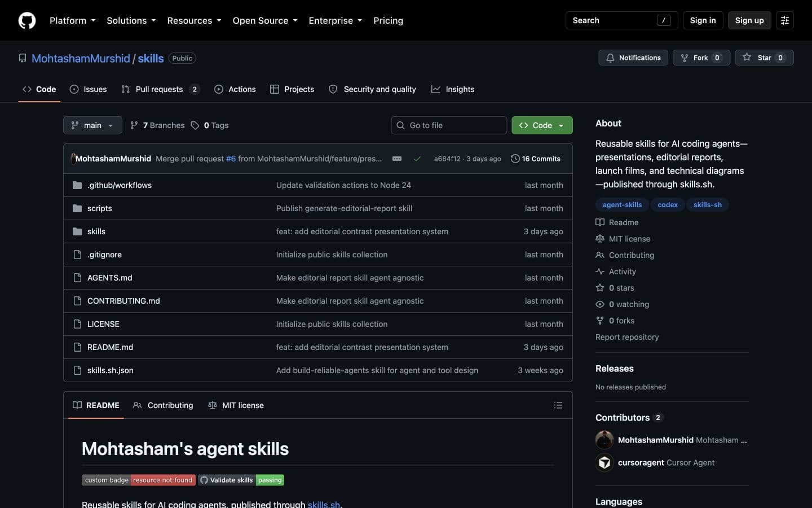Click the branches icon beside 7 Branches
The image size is (812, 508).
point(134,125)
